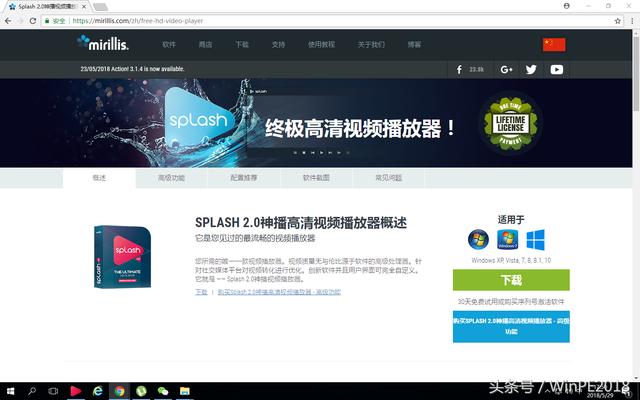The width and height of the screenshot is (640, 400).
Task: Click the blue buy SPLASH 2.0 button
Action: coord(511,327)
